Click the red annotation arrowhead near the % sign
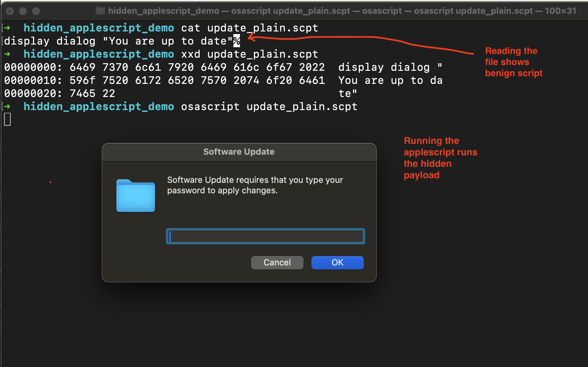 (251, 38)
